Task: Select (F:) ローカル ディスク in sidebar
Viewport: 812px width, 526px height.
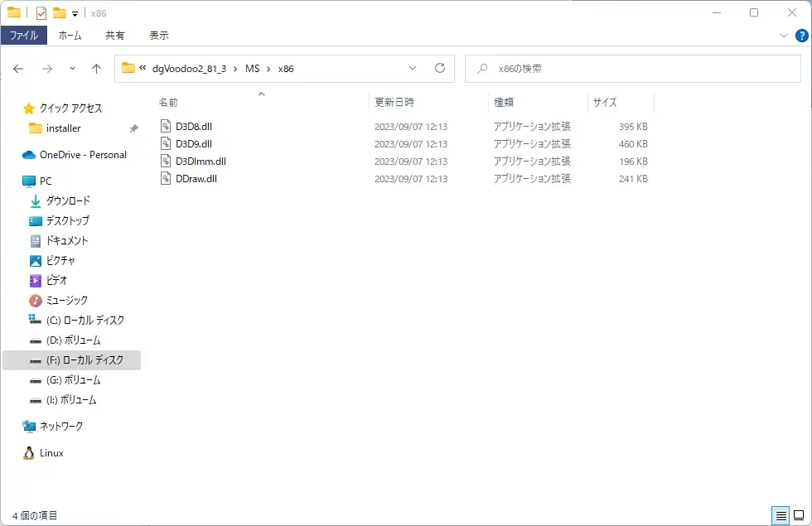Action: click(x=85, y=360)
